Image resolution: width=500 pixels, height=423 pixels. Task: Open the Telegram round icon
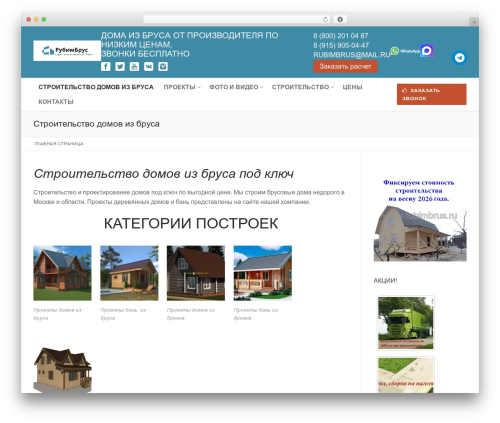coord(460,58)
